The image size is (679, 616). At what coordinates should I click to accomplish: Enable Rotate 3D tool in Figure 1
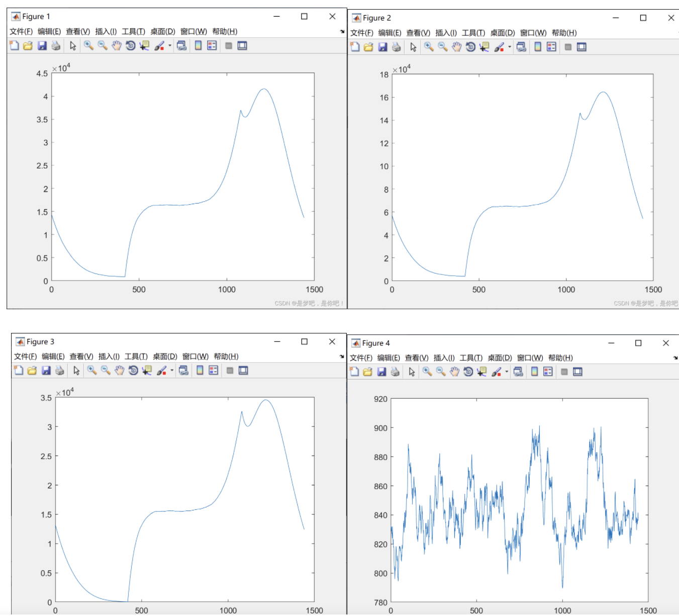131,46
